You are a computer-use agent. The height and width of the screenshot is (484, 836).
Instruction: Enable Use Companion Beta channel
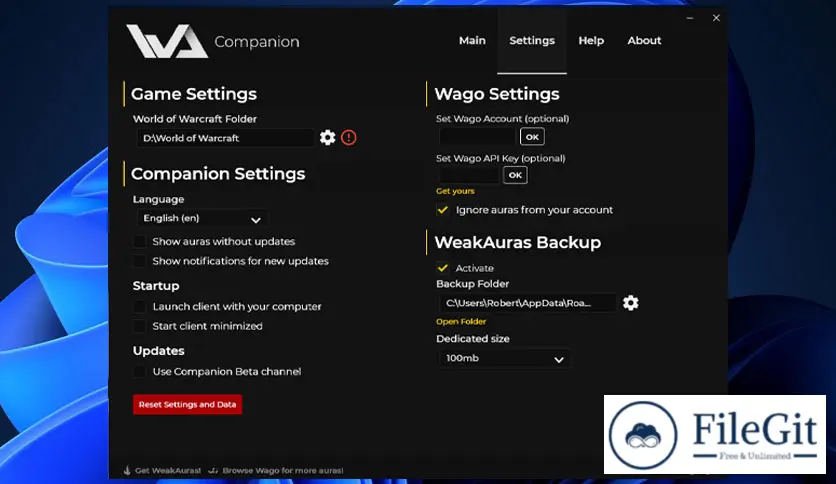(140, 372)
